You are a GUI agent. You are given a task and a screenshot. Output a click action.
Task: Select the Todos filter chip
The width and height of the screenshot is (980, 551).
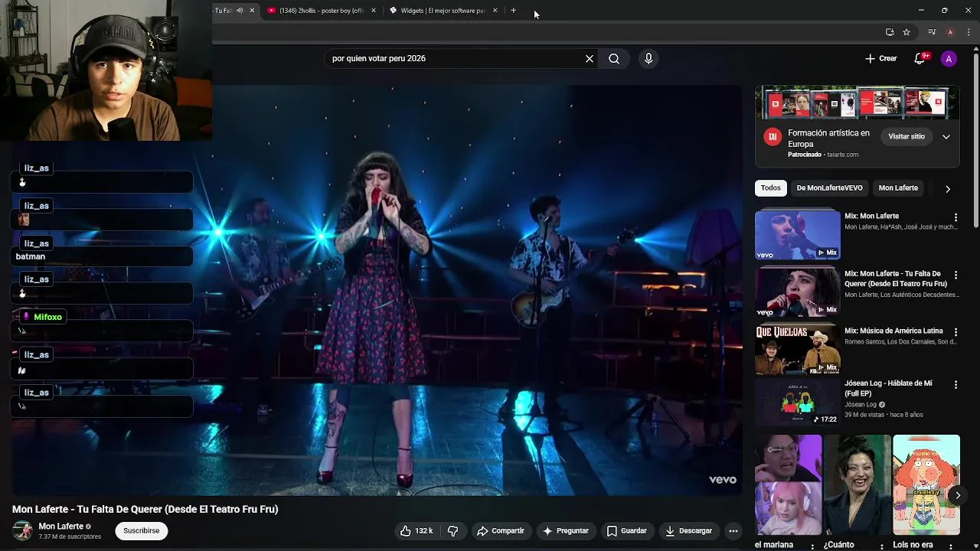[771, 188]
